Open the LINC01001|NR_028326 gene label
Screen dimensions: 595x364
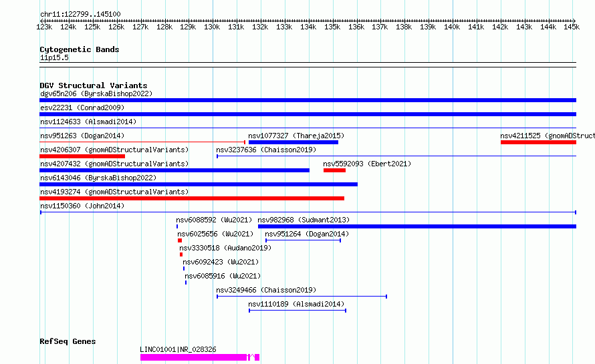tap(178, 349)
